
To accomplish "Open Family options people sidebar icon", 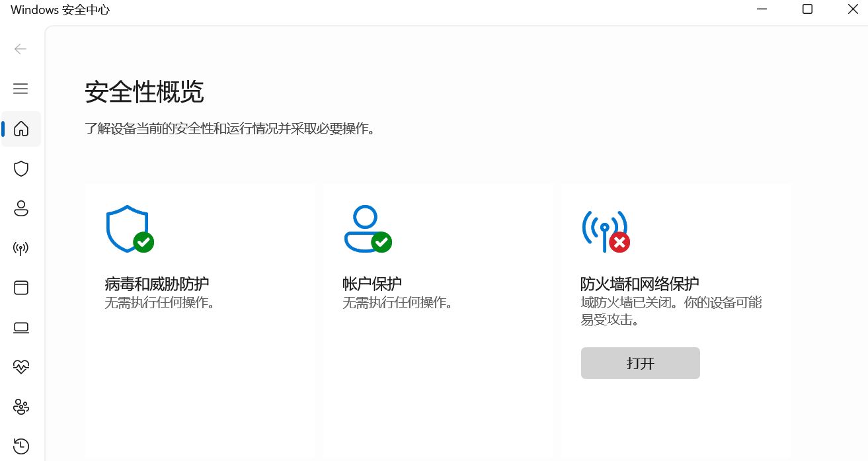I will 21,406.
